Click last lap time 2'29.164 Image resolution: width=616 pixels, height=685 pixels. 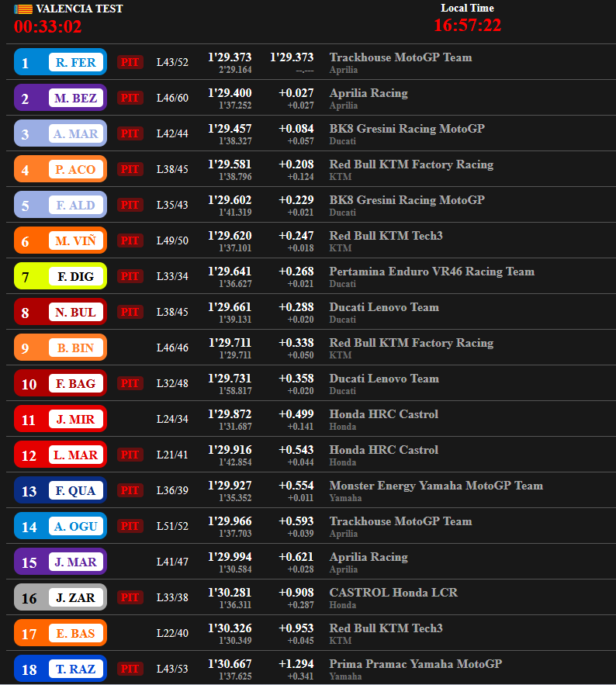(236, 70)
